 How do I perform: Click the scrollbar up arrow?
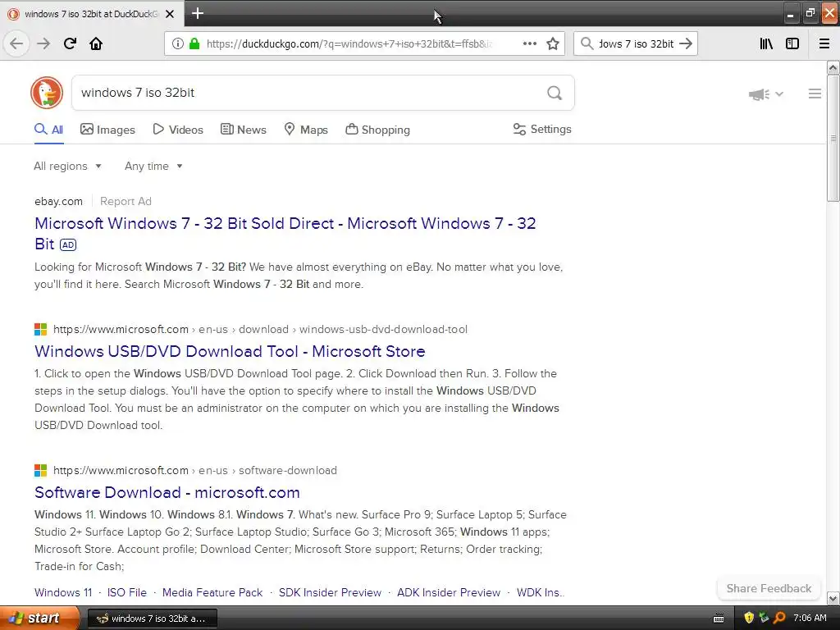tap(833, 68)
